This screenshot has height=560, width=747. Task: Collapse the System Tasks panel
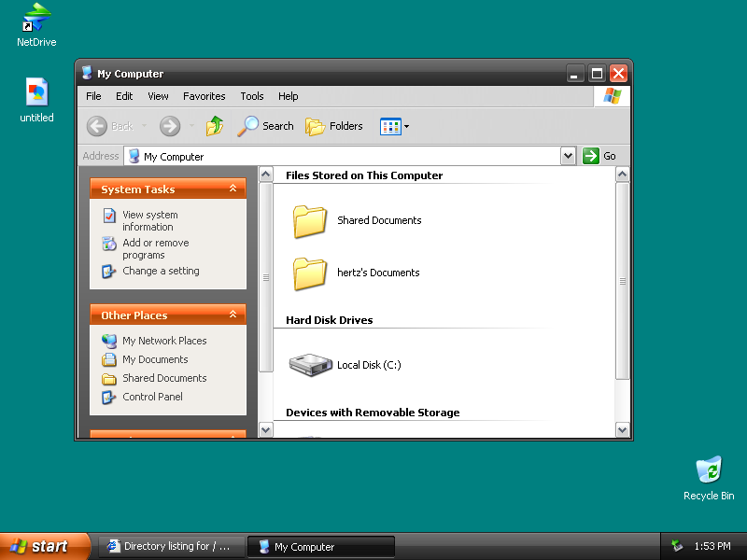tap(233, 189)
